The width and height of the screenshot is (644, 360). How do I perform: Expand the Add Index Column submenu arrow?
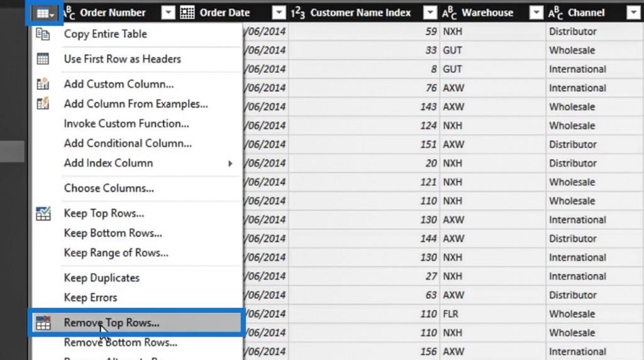pos(230,163)
